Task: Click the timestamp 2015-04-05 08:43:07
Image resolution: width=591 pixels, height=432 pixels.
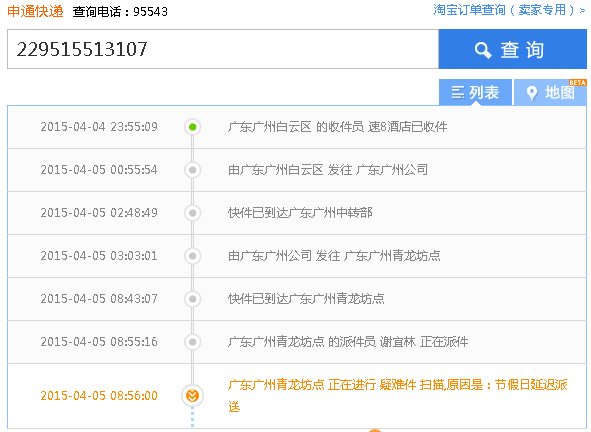Action: pyautogui.click(x=99, y=299)
